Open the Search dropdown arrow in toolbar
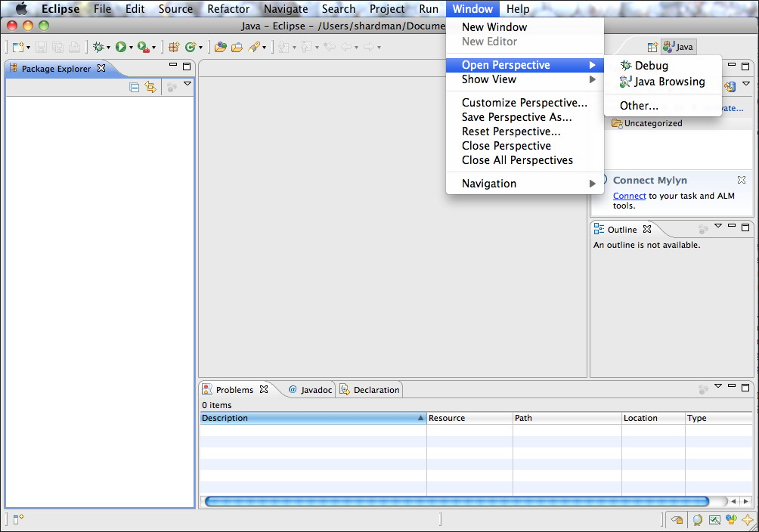 coord(265,48)
